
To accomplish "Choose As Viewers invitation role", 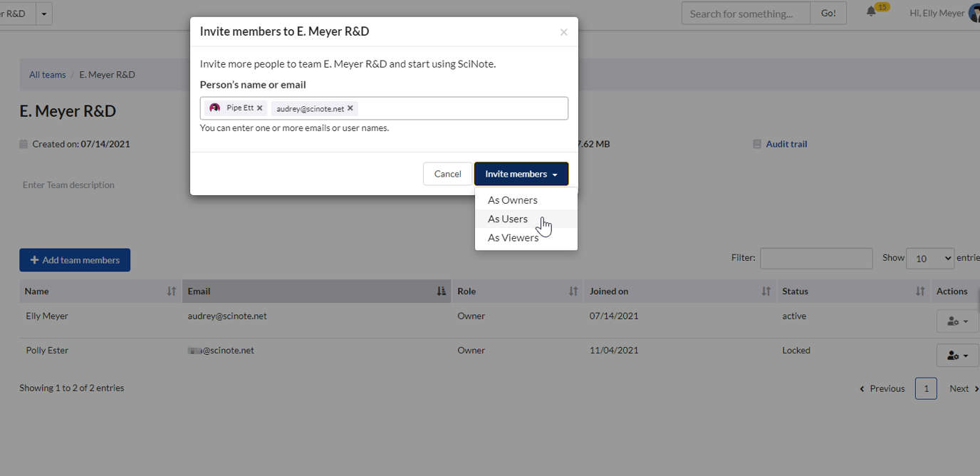I will click(x=513, y=237).
